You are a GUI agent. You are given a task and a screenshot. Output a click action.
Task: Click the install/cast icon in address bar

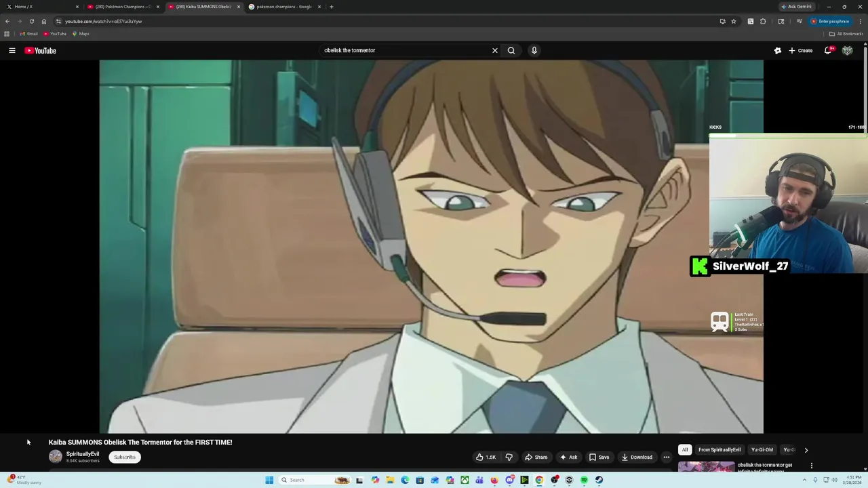722,21
